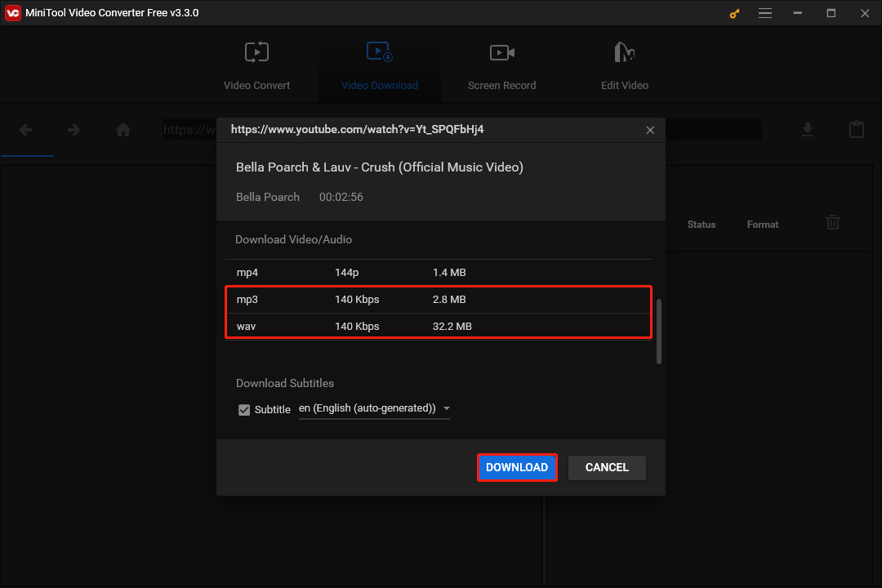
Task: Click the Download Video/Audio heading
Action: [x=294, y=240]
